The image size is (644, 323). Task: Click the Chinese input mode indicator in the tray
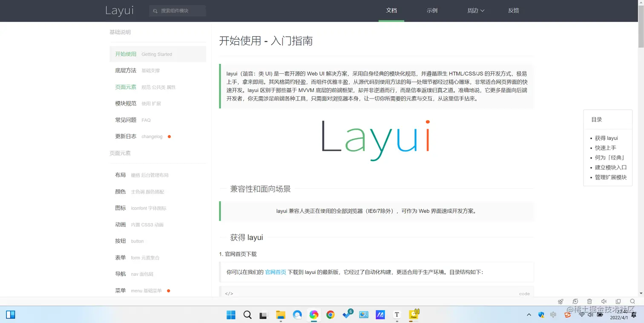(553, 315)
